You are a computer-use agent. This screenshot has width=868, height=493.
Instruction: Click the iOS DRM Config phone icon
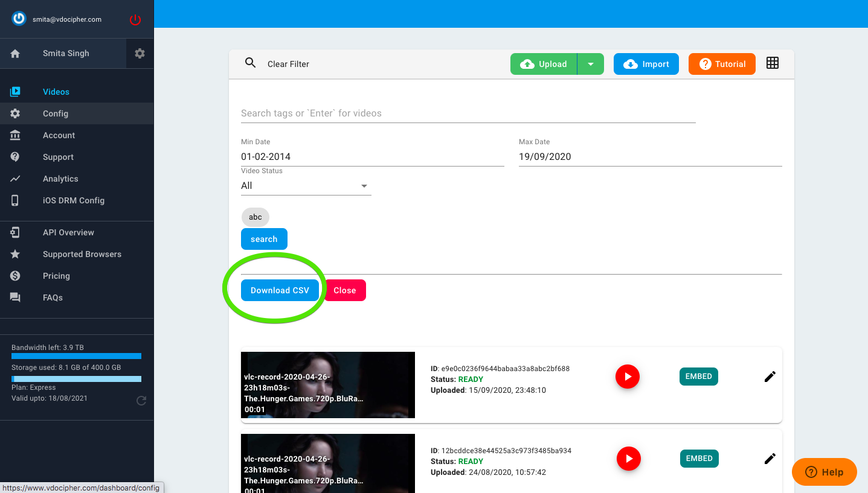pyautogui.click(x=16, y=200)
